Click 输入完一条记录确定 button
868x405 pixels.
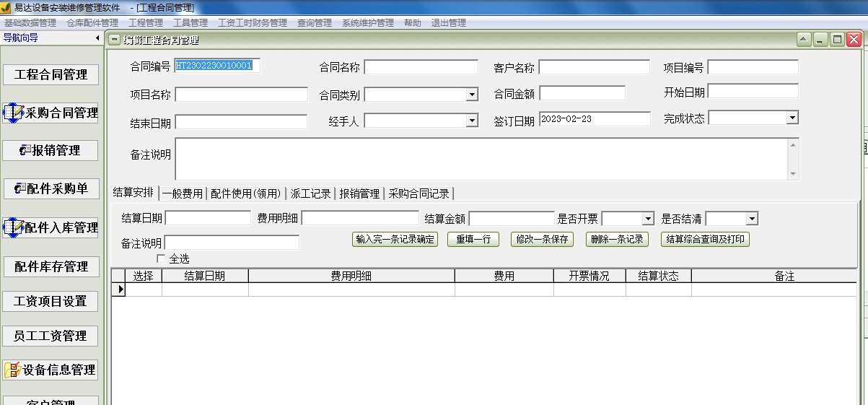click(395, 239)
